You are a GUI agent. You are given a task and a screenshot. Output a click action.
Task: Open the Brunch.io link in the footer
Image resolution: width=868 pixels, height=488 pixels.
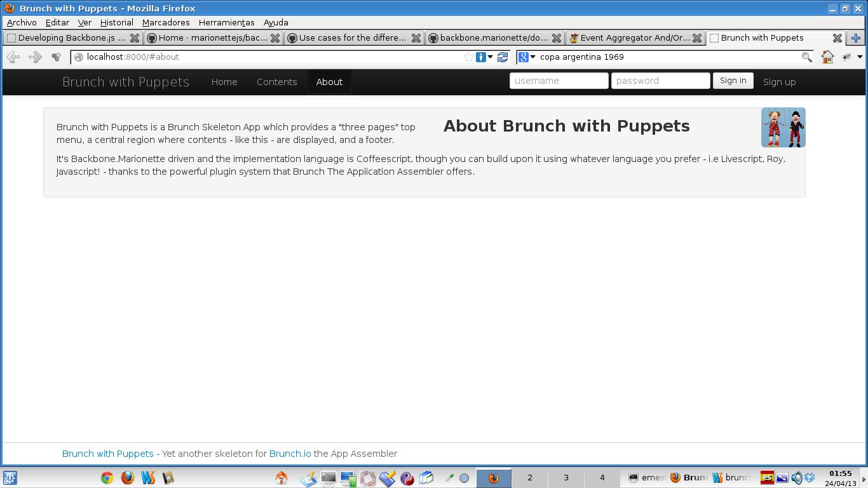click(x=290, y=454)
